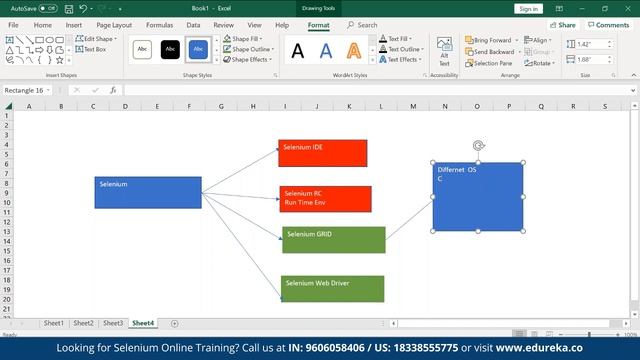
Task: Apply the black Abc shape style
Action: tap(170, 49)
